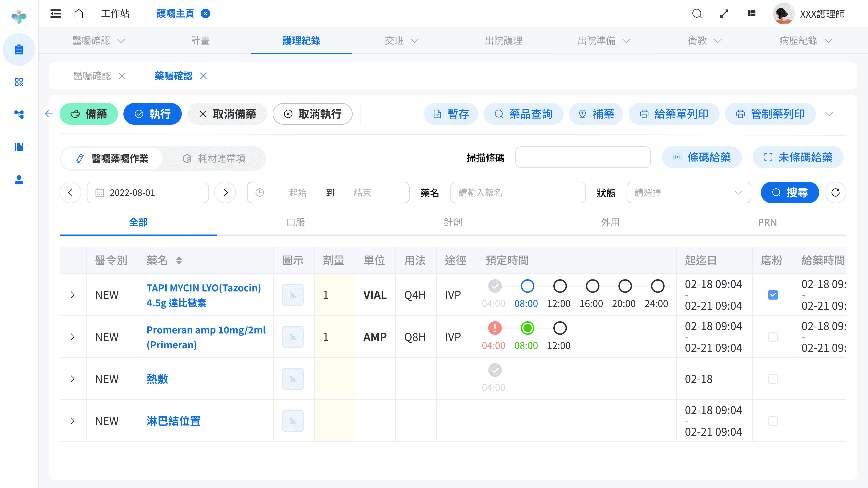The height and width of the screenshot is (488, 868).
Task: Click the nurse profile avatar
Action: [783, 14]
